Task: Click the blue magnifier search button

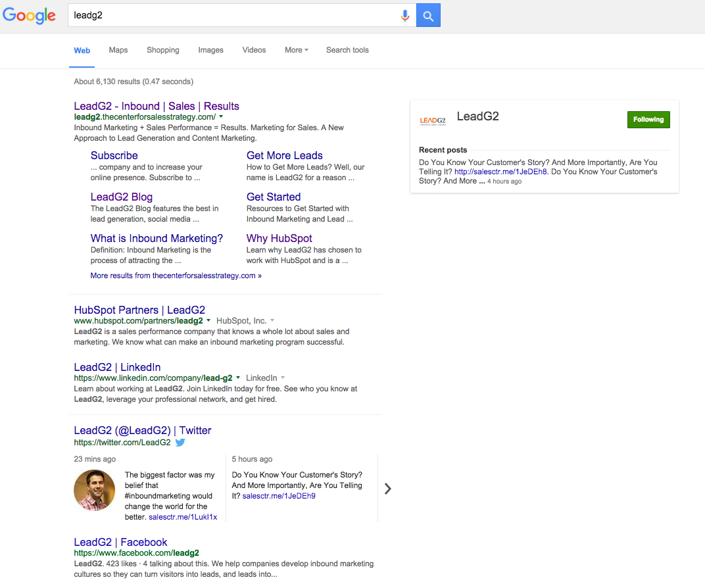Action: pos(428,15)
